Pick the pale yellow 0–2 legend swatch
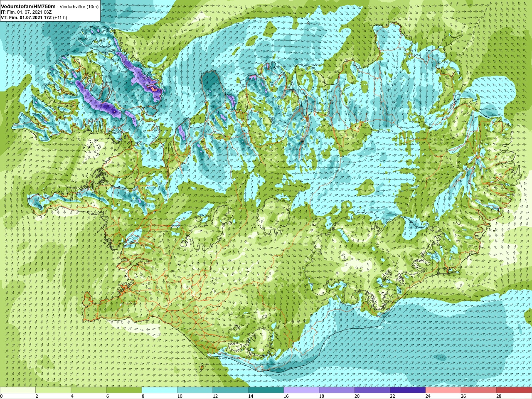 pos(18,390)
